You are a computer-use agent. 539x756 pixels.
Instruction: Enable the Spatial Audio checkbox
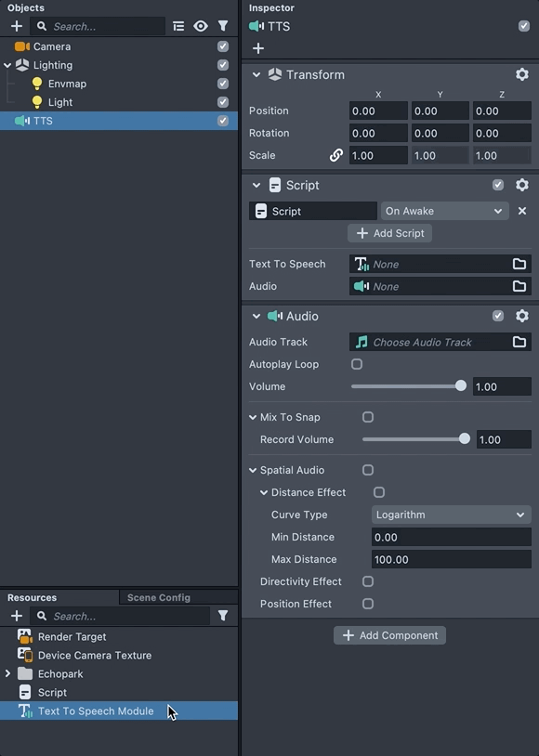point(368,470)
